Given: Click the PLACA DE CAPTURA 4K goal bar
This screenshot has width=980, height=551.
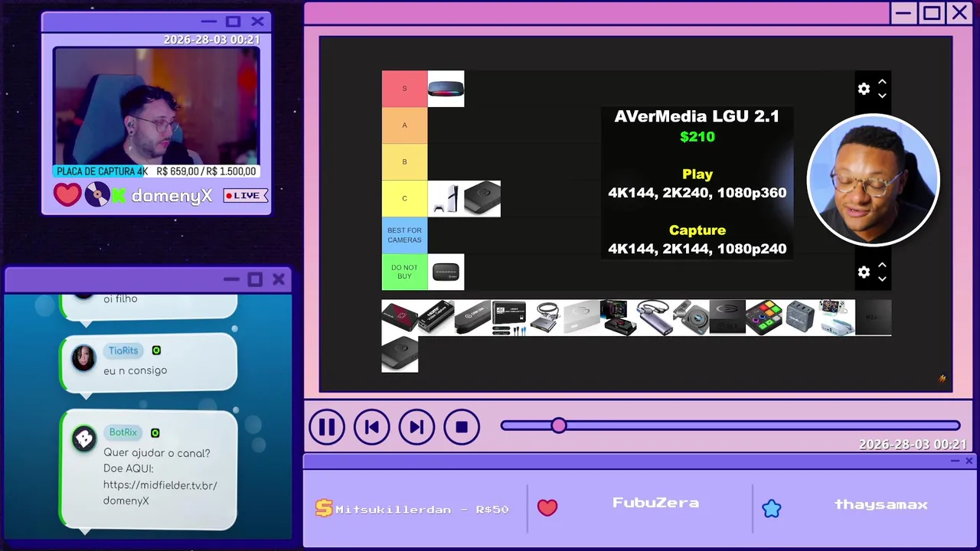Looking at the screenshot, I should point(156,171).
